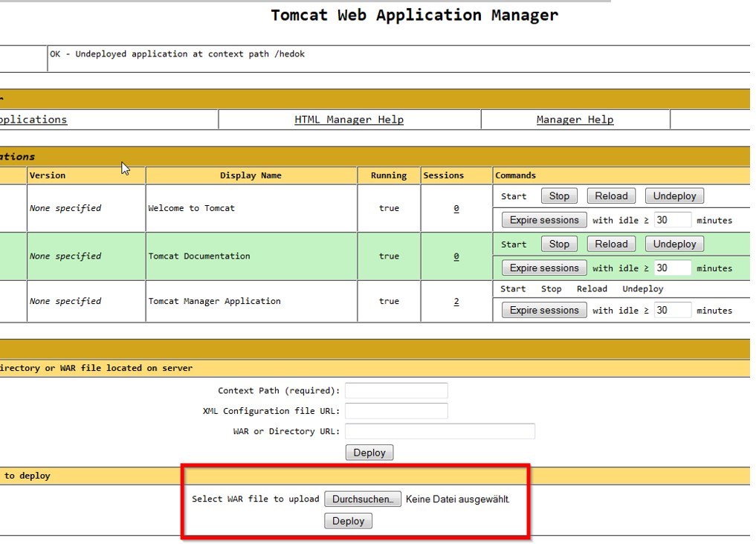The height and width of the screenshot is (544, 756).
Task: Click idle minutes field for Tomcat Manager Application
Action: coord(673,310)
